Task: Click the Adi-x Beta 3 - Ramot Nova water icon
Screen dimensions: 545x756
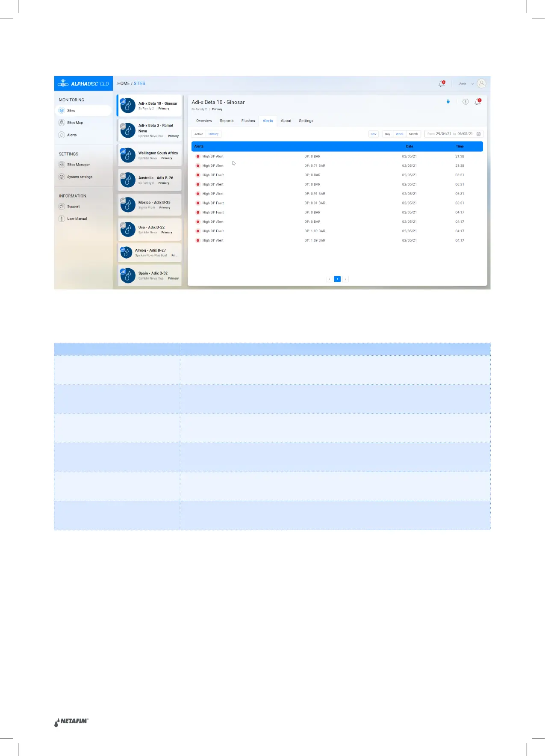Action: [x=127, y=130]
